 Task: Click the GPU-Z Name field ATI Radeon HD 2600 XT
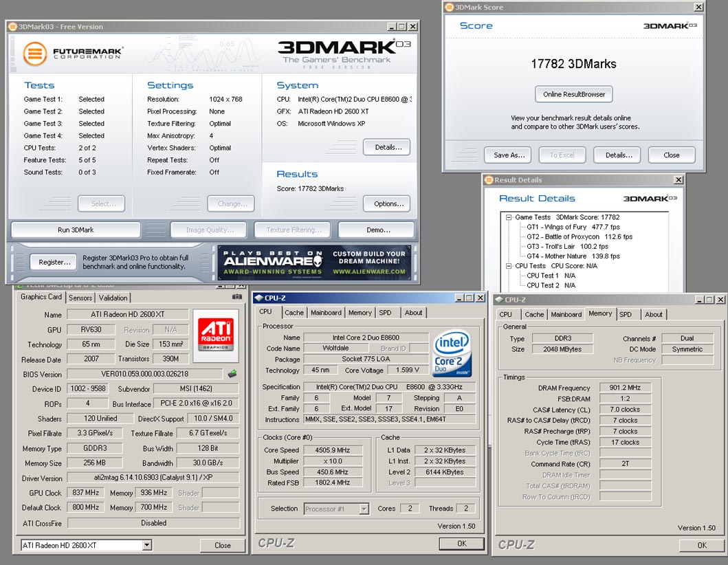click(128, 314)
